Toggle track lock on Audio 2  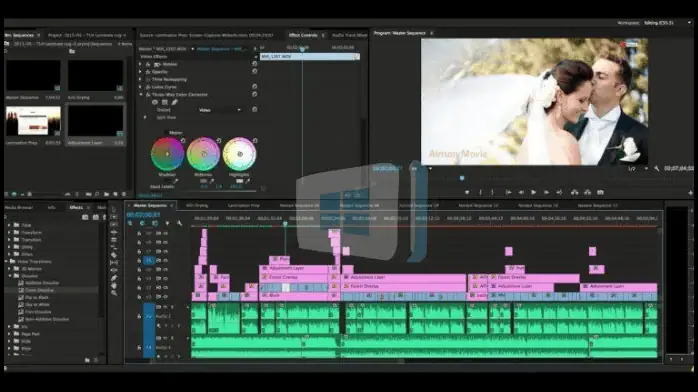pos(139,316)
